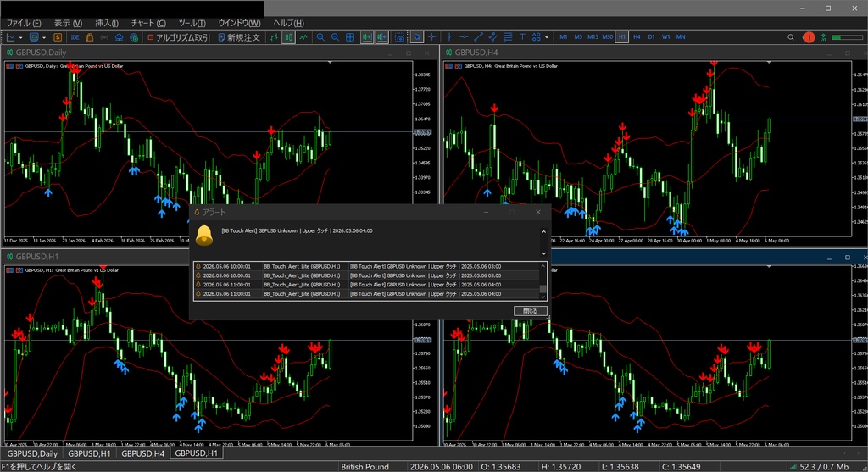Select the MN monthly timeframe
Image resolution: width=868 pixels, height=472 pixels.
681,37
